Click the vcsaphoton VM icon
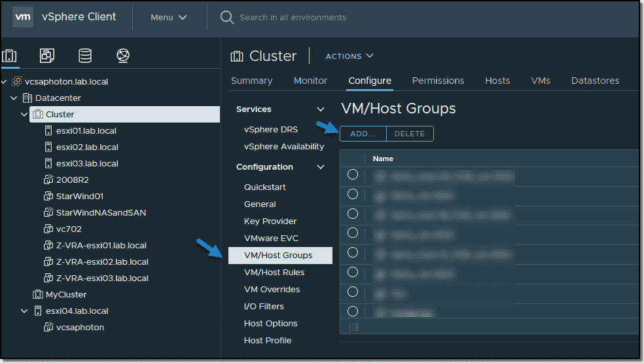This screenshot has width=644, height=363. coord(48,327)
